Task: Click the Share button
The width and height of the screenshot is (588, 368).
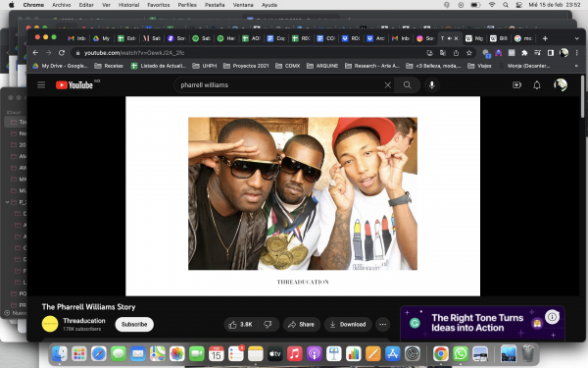Action: [x=302, y=325]
